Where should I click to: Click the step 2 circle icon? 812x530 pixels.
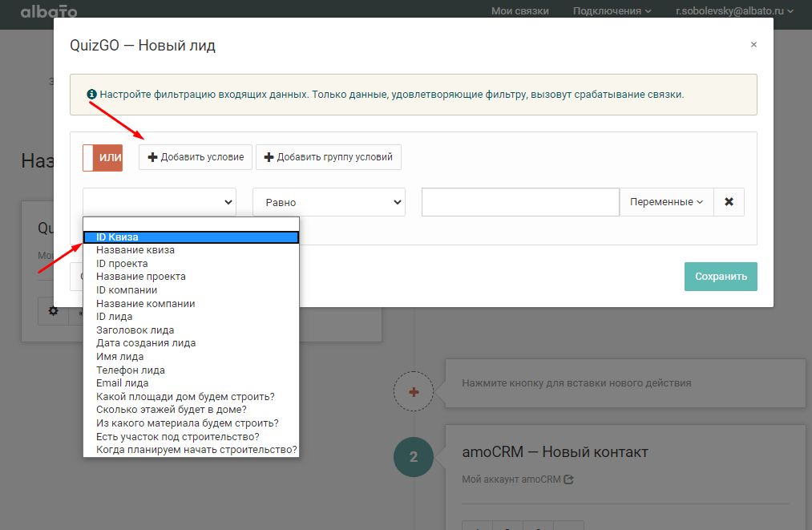coord(414,458)
